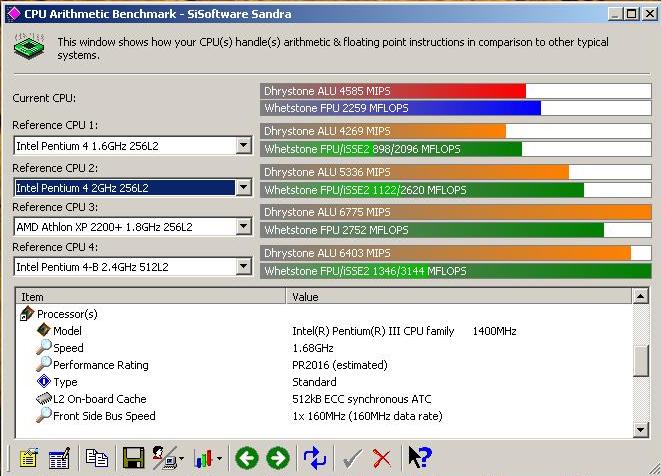The width and height of the screenshot is (661, 476).
Task: Open Reference CPU 1 dropdown arrow
Action: coord(244,146)
